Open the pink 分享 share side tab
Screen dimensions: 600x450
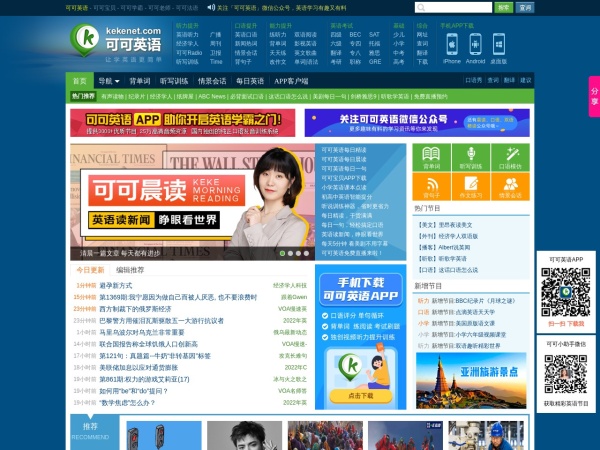pyautogui.click(x=594, y=95)
